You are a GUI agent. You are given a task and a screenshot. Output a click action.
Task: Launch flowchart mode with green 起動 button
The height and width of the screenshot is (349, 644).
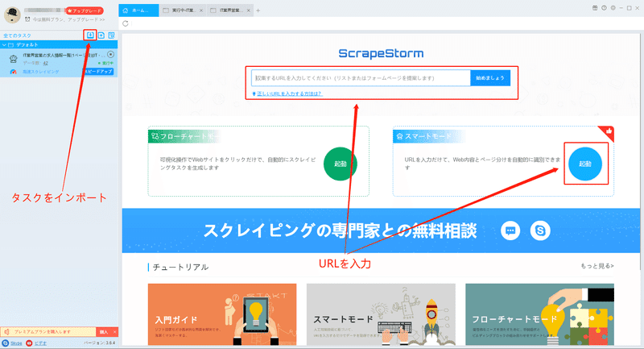[340, 164]
